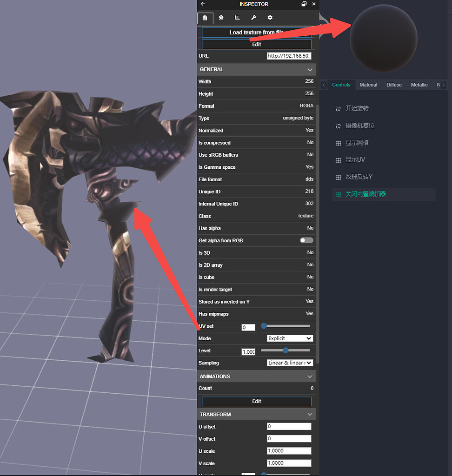The image size is (452, 476).
Task: Toggle 纹理反转Y option
Action: click(x=338, y=177)
